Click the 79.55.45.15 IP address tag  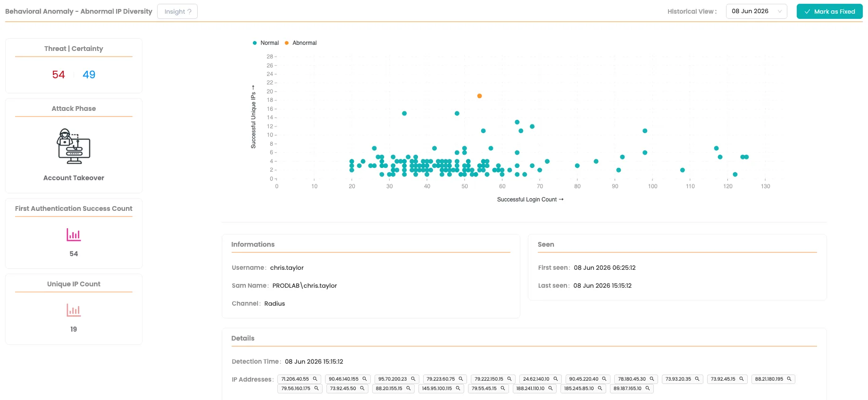tap(488, 388)
